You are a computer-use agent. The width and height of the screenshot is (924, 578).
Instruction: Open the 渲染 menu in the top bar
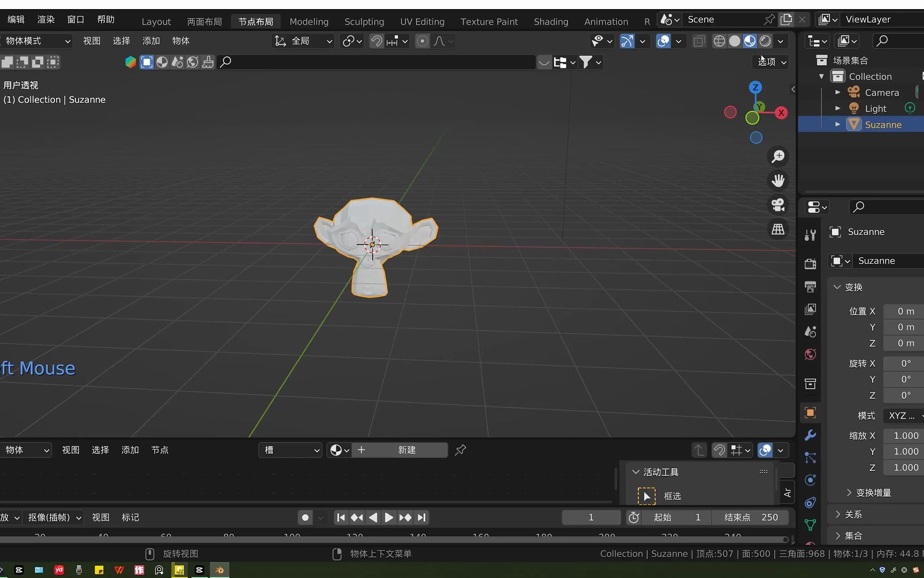pos(45,19)
